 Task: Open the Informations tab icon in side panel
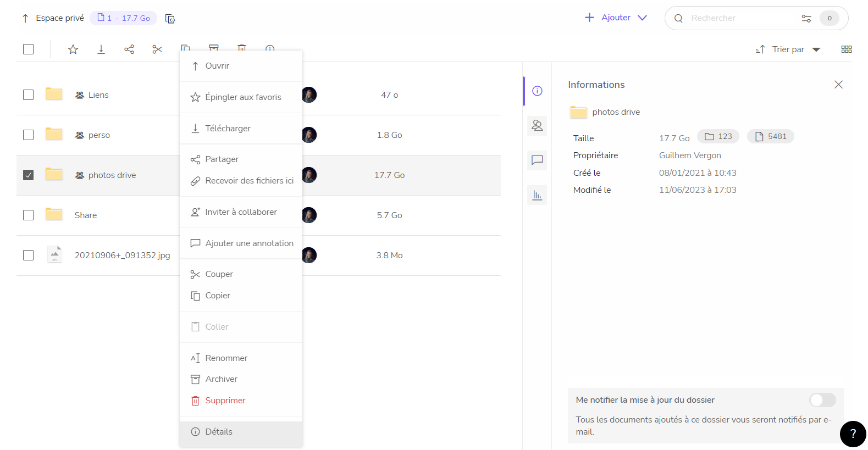tap(537, 91)
